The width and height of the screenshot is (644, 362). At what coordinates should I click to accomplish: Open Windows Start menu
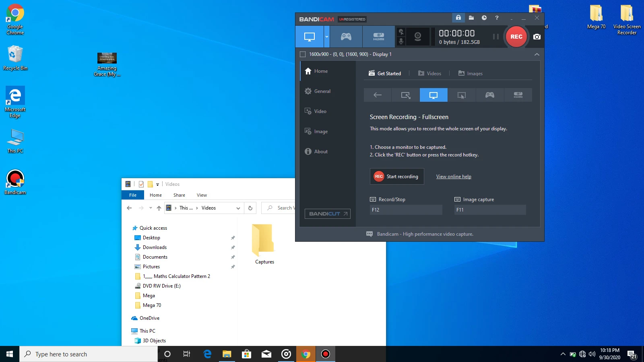coord(10,354)
